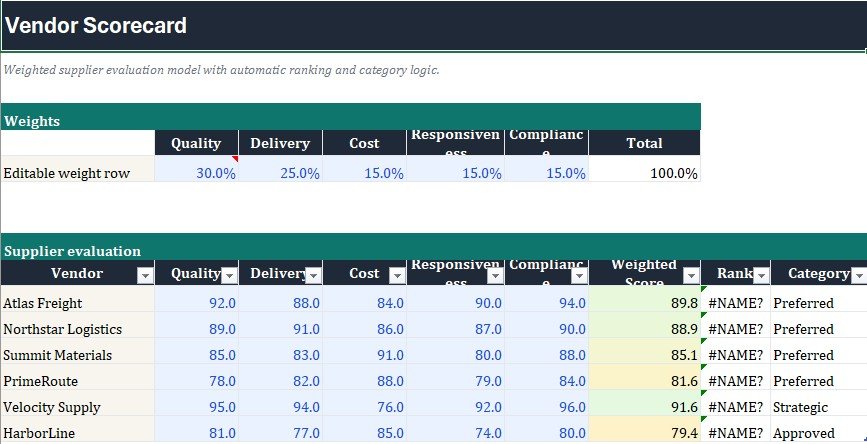This screenshot has width=867, height=444.
Task: Select Summit Materials cost score 91.0
Action: click(x=364, y=351)
